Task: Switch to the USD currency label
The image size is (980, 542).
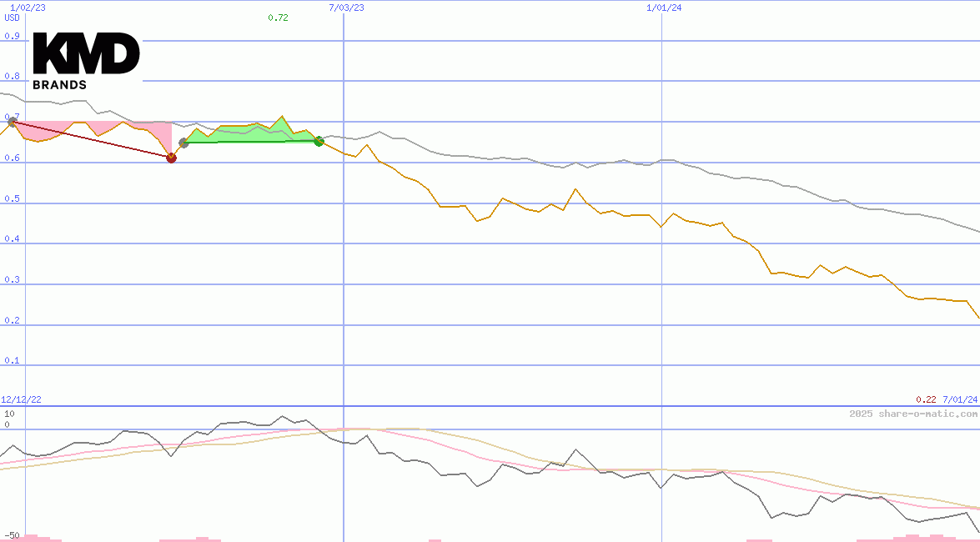Action: 11,18
